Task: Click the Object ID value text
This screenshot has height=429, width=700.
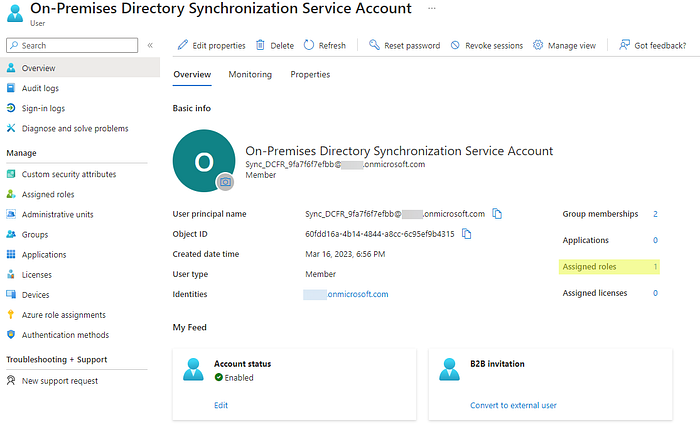Action: 379,234
